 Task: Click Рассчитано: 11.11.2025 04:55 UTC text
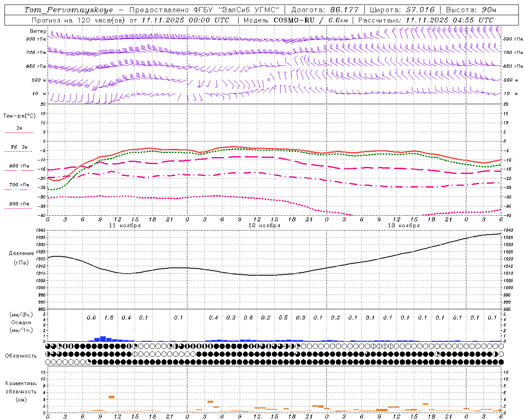coord(426,20)
